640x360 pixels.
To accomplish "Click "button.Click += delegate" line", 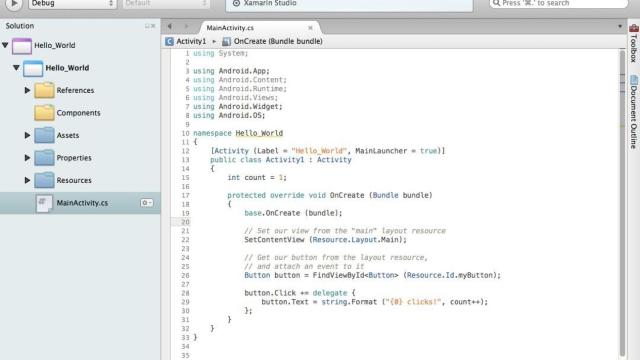I will [300, 293].
